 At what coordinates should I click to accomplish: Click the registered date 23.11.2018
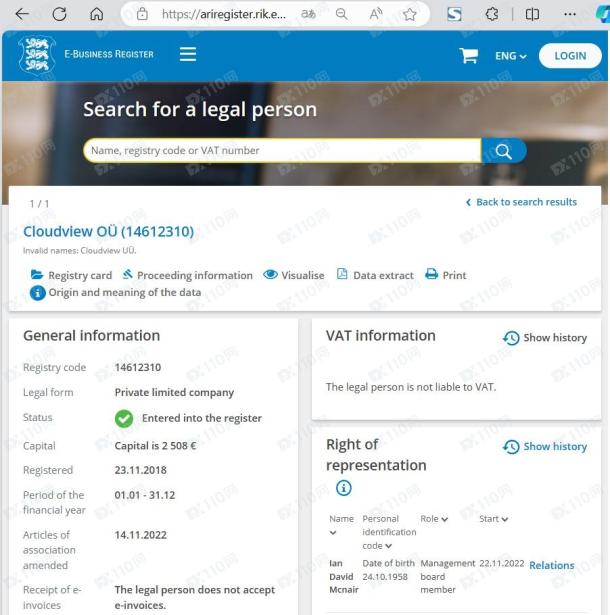coord(140,470)
